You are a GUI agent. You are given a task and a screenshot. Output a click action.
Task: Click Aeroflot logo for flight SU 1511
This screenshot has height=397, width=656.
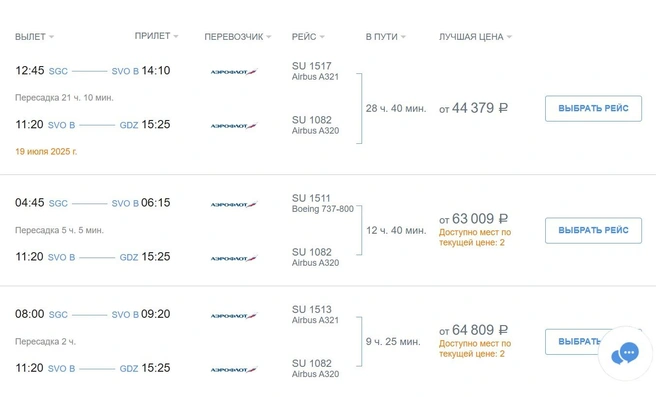234,204
